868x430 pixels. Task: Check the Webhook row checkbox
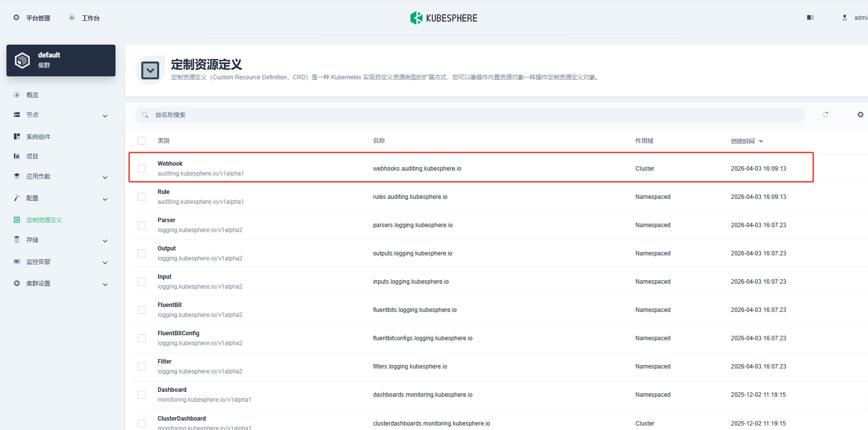pos(142,169)
